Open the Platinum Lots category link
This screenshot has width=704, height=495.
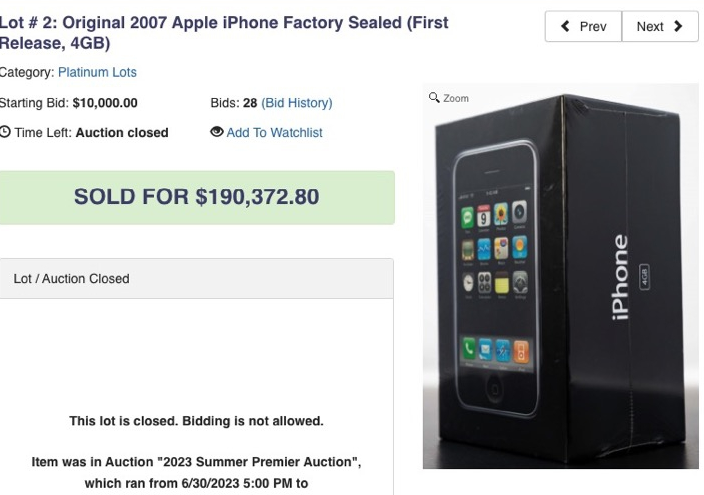97,72
